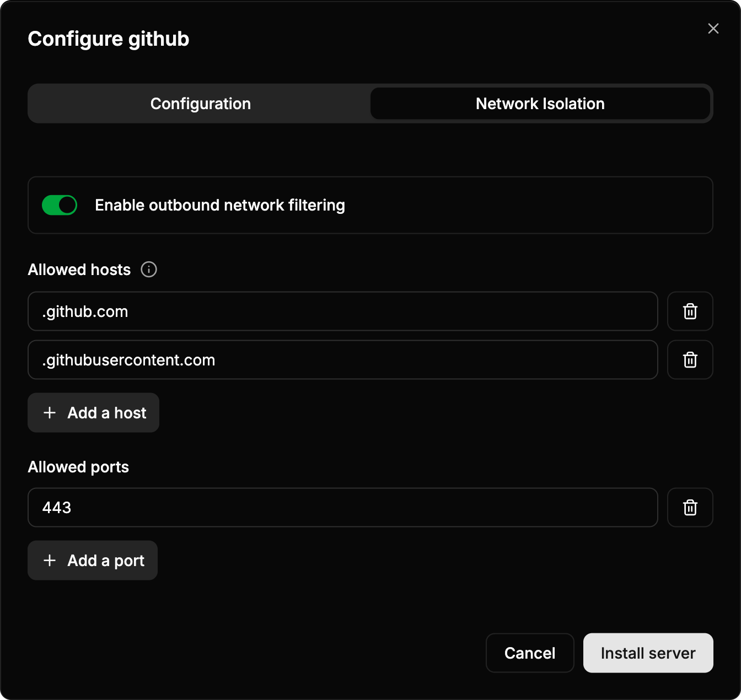Delete port 443 from allowed ports
741x700 pixels.
pos(690,508)
